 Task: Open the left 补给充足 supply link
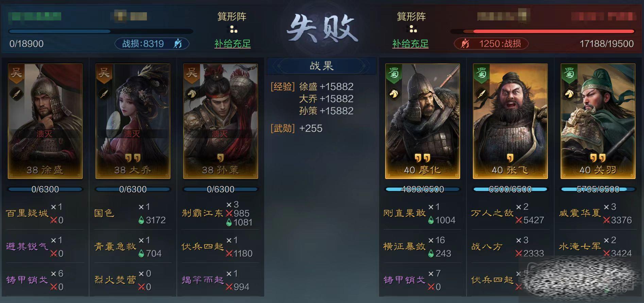click(233, 44)
